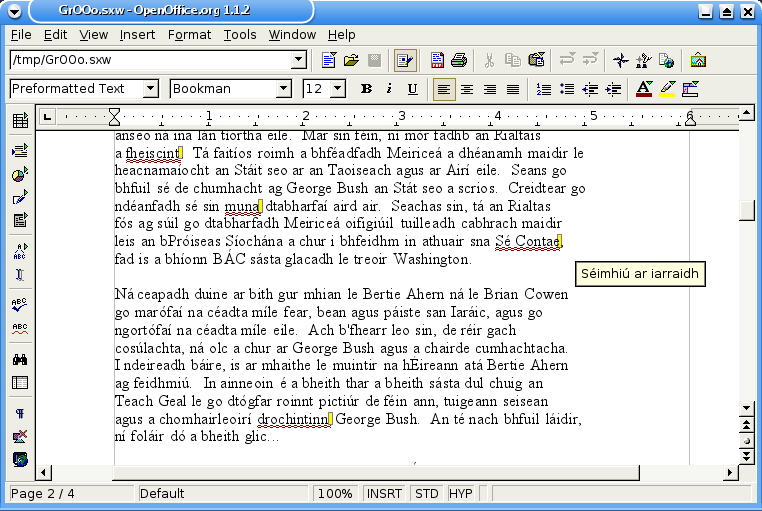Open Data Sources sidebar icon
The width and height of the screenshot is (762, 511).
pos(20,383)
